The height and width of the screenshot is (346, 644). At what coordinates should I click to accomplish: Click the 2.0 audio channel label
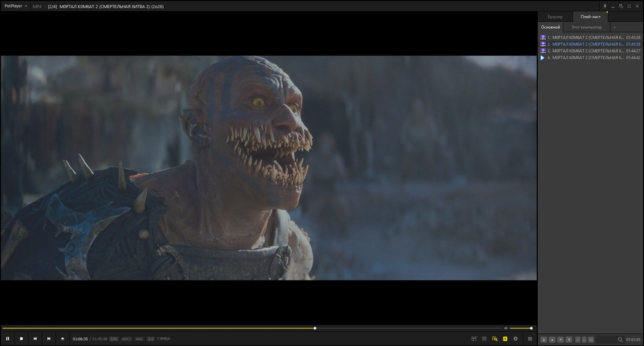tap(151, 339)
